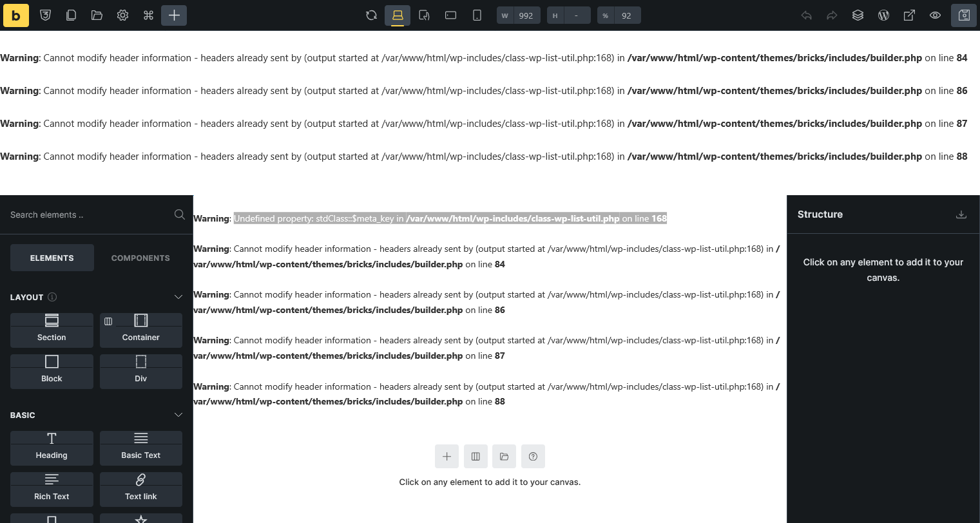Switch to mobile portrait breakpoint
The width and height of the screenshot is (980, 523).
[477, 15]
